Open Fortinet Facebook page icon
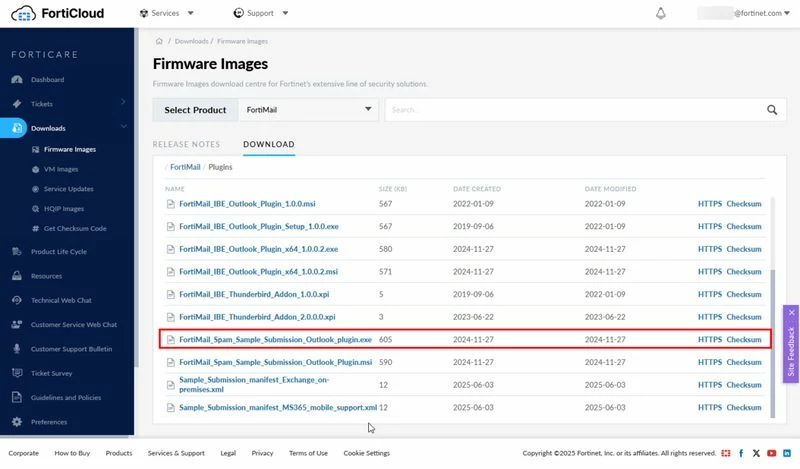The width and height of the screenshot is (800, 469). coord(741,453)
